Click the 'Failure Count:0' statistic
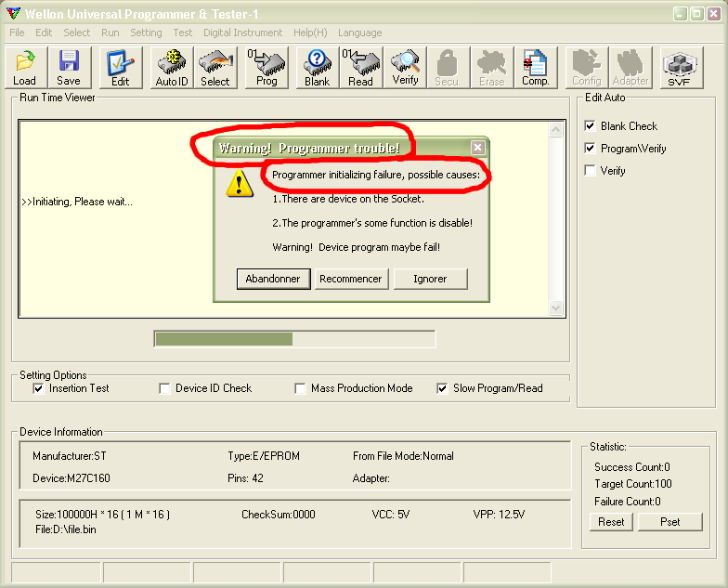The height and width of the screenshot is (588, 728). (628, 502)
